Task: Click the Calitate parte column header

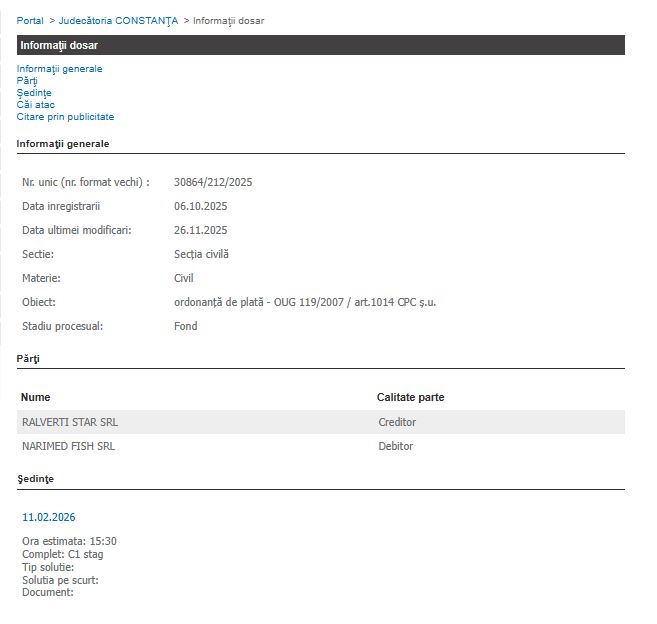Action: point(410,397)
